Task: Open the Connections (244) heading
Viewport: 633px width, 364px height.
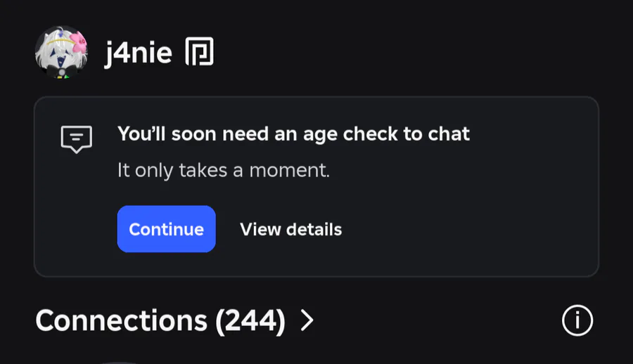Action: click(160, 321)
